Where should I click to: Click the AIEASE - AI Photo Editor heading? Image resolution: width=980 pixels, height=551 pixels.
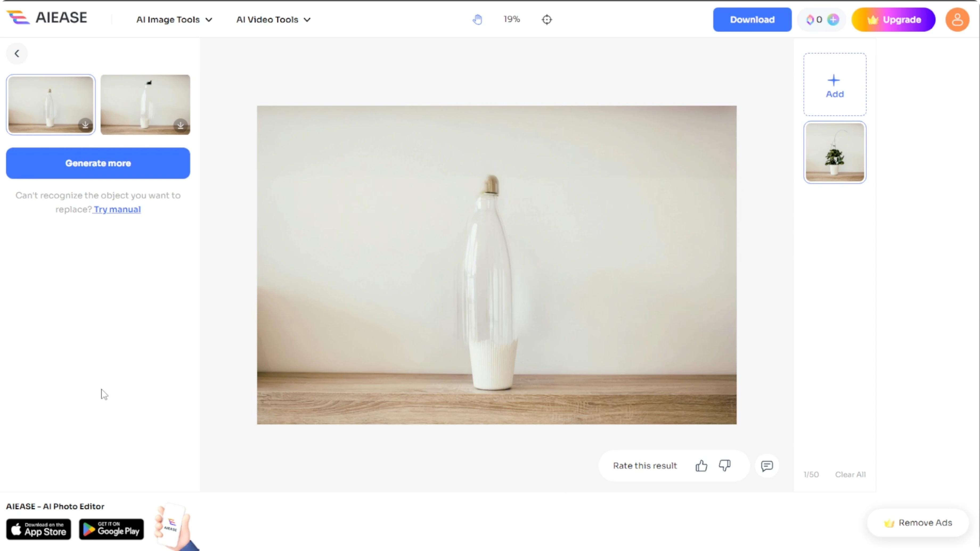tap(55, 507)
